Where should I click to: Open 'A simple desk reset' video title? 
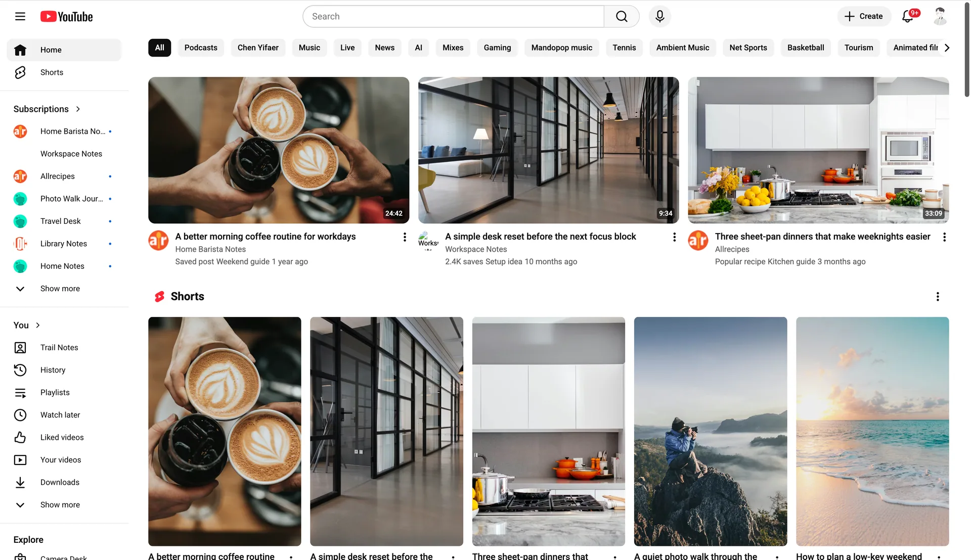point(540,237)
